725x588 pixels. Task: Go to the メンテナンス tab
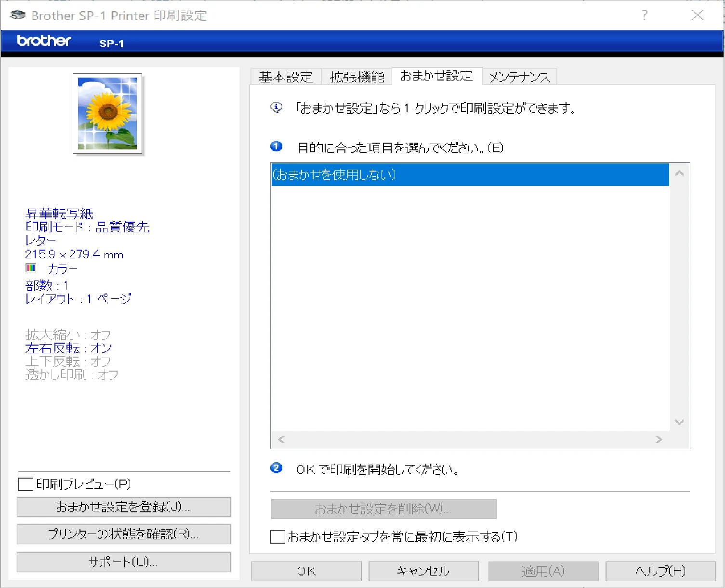[520, 77]
